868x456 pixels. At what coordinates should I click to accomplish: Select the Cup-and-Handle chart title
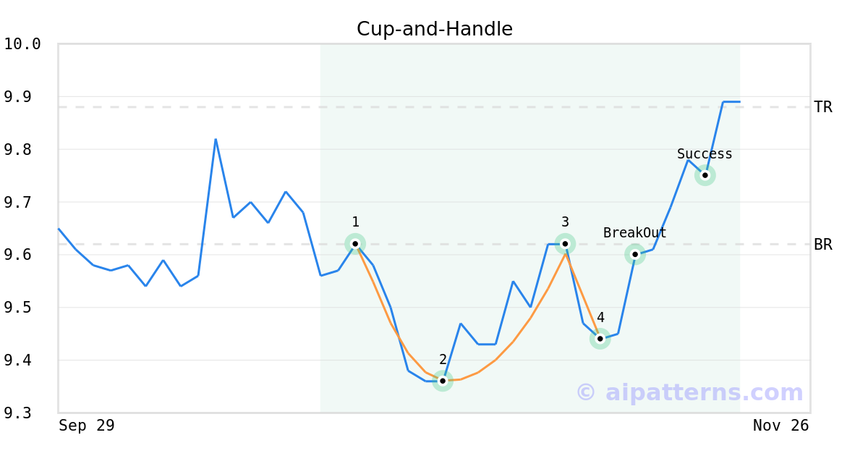[x=434, y=29]
